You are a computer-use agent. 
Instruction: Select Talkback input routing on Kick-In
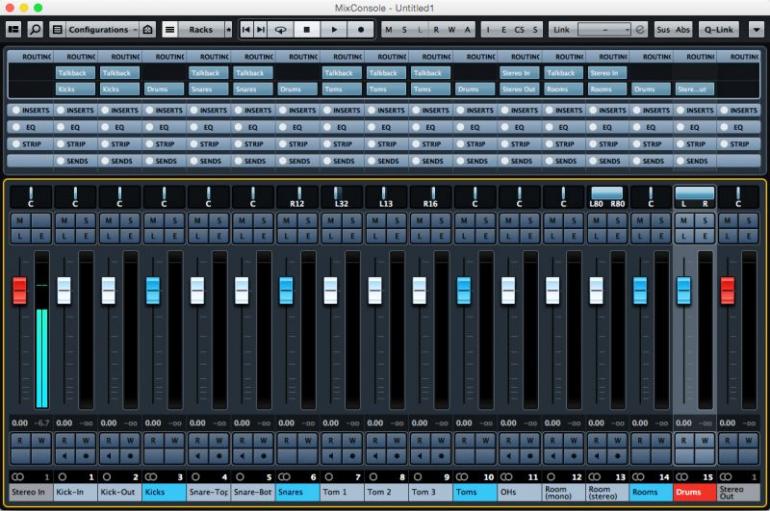tap(75, 73)
